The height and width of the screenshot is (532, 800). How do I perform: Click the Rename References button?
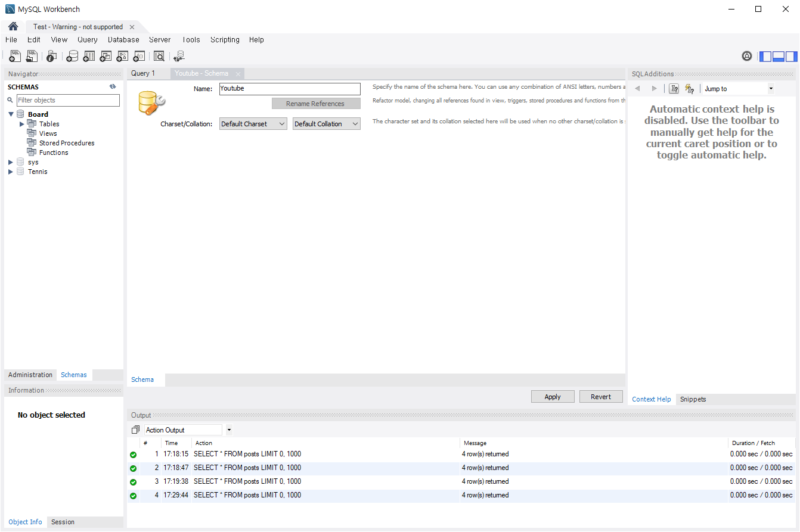[316, 104]
